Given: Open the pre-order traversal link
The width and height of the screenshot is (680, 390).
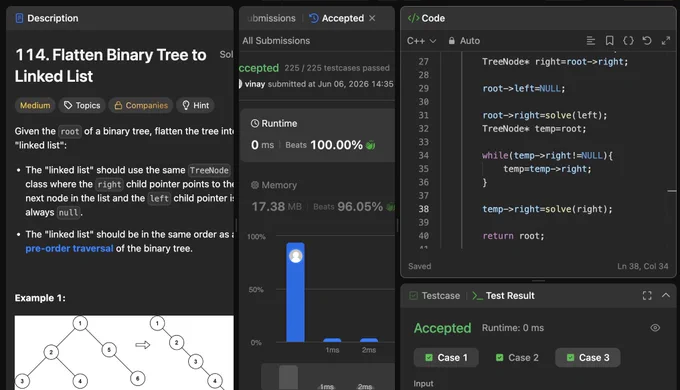Looking at the screenshot, I should (x=69, y=249).
